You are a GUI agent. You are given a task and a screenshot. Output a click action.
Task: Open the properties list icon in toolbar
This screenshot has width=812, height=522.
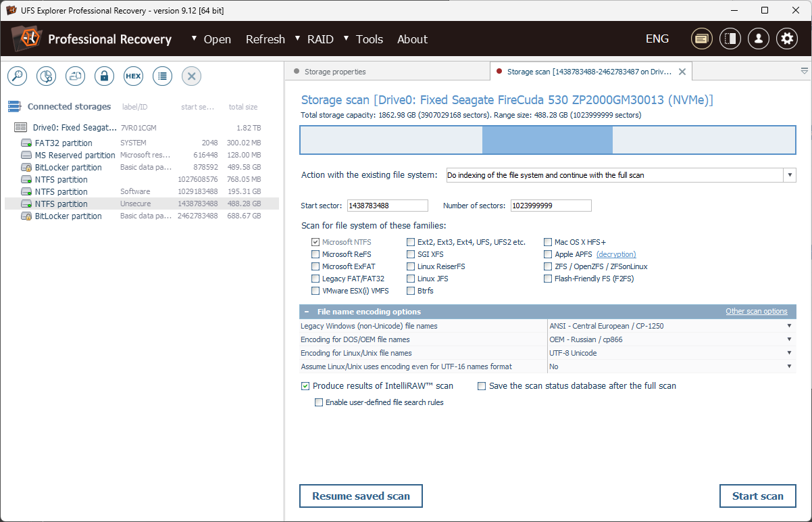[162, 76]
